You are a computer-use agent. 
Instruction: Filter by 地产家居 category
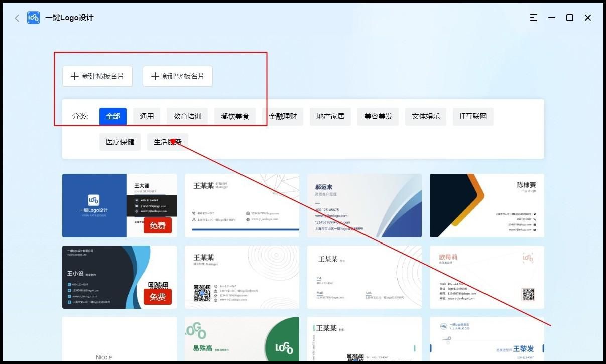pyautogui.click(x=330, y=116)
